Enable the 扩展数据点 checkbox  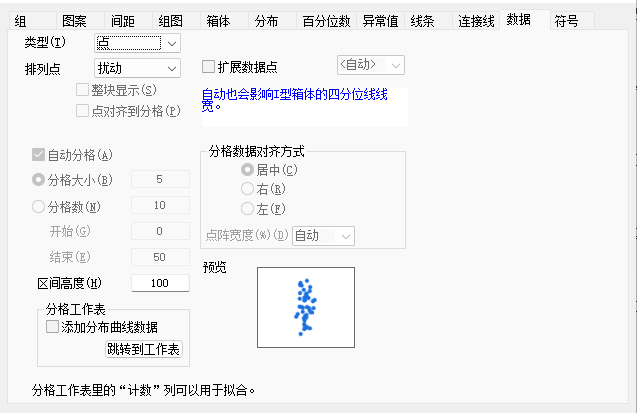(x=209, y=67)
